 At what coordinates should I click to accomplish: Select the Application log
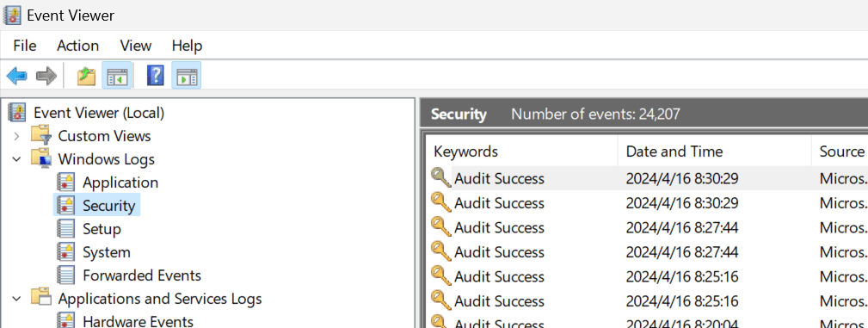coord(120,183)
